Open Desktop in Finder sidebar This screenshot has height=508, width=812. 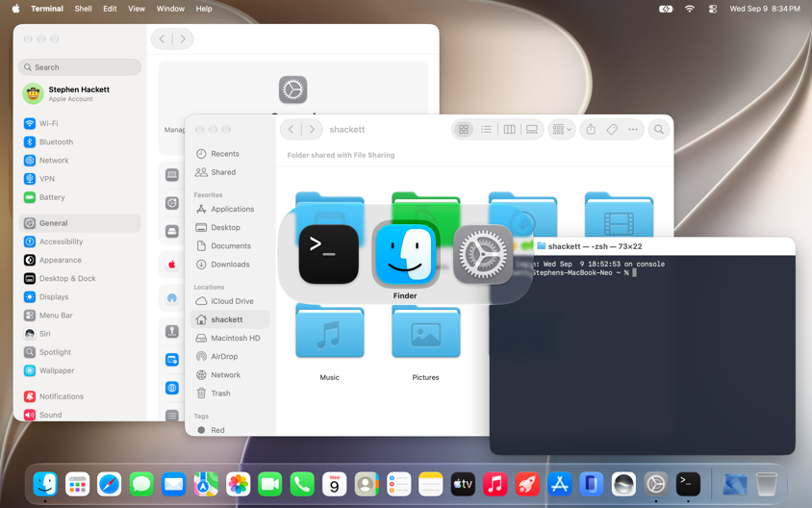pos(229,227)
